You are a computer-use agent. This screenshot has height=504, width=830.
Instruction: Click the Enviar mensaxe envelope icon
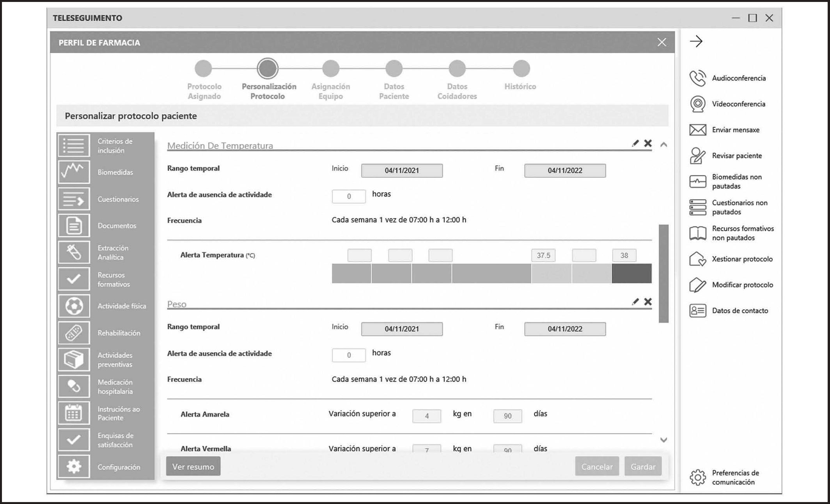click(x=697, y=130)
